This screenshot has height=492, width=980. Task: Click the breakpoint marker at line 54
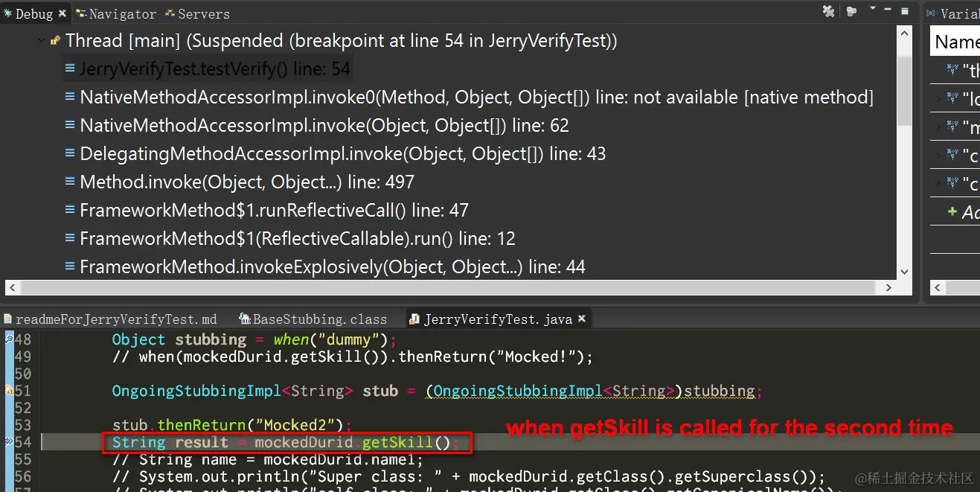point(9,442)
